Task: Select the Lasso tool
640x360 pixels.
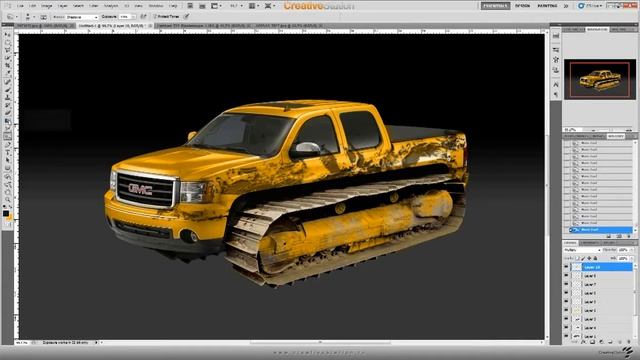Action: 7,50
